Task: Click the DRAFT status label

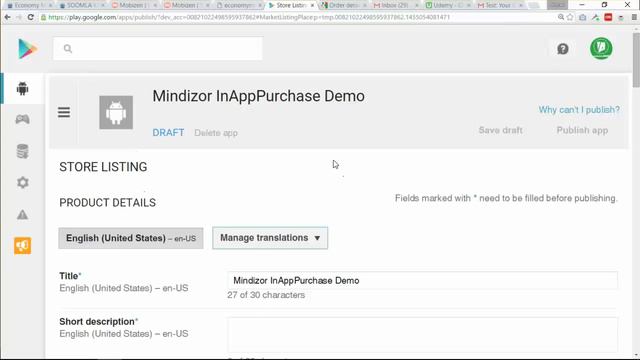Action: [x=168, y=133]
